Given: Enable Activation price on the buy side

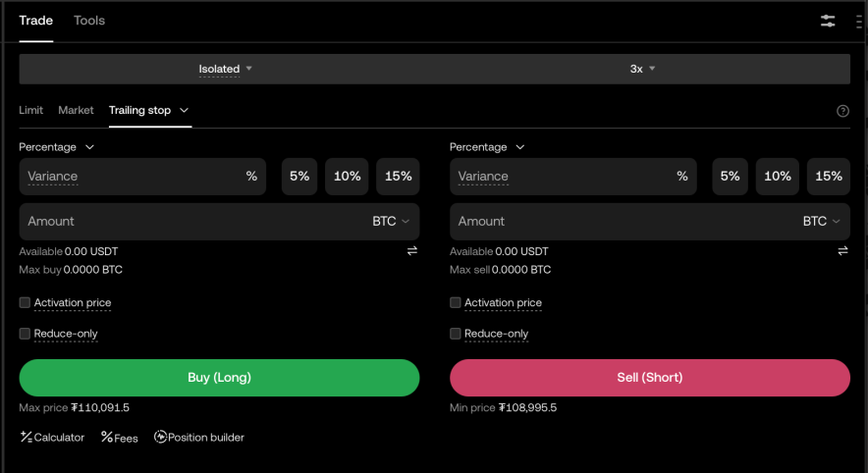Looking at the screenshot, I should tap(26, 303).
